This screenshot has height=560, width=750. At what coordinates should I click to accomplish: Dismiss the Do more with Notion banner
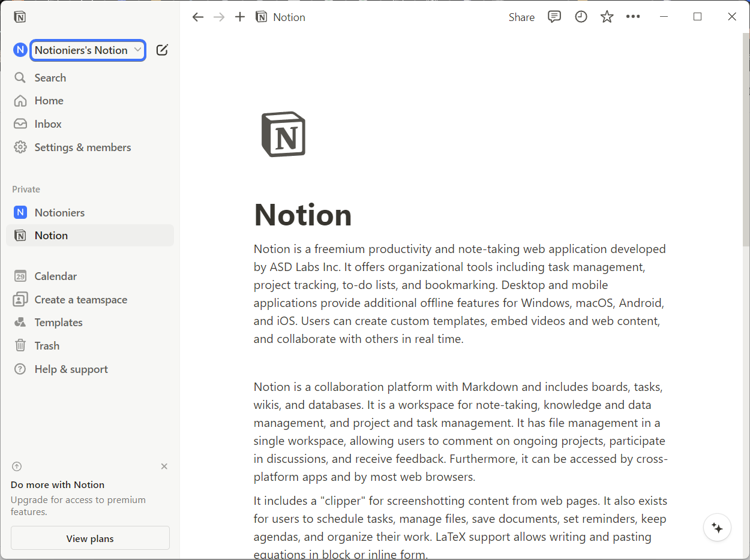[164, 466]
